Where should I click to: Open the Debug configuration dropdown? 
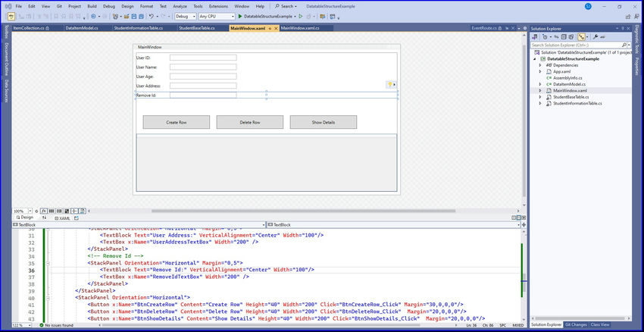pyautogui.click(x=185, y=16)
